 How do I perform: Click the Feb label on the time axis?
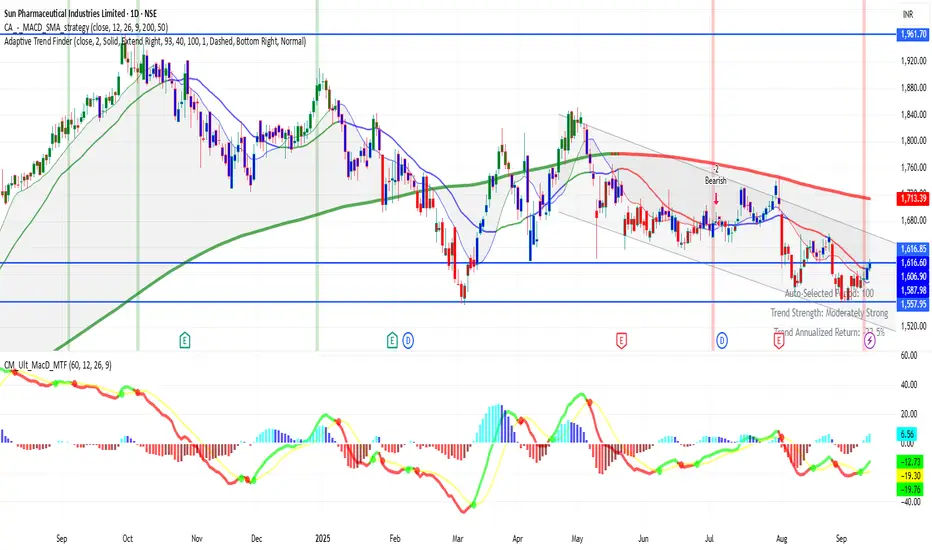click(395, 539)
